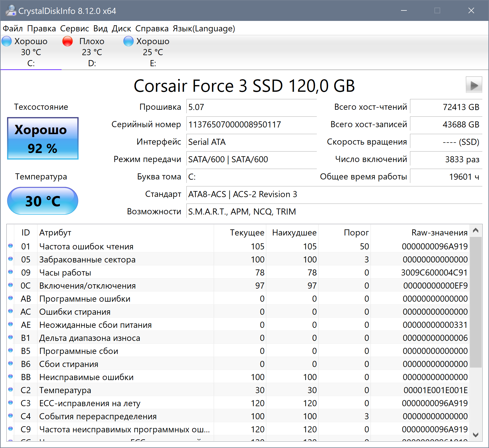
Task: Select the Дельта диапазона износа row
Action: [238, 338]
